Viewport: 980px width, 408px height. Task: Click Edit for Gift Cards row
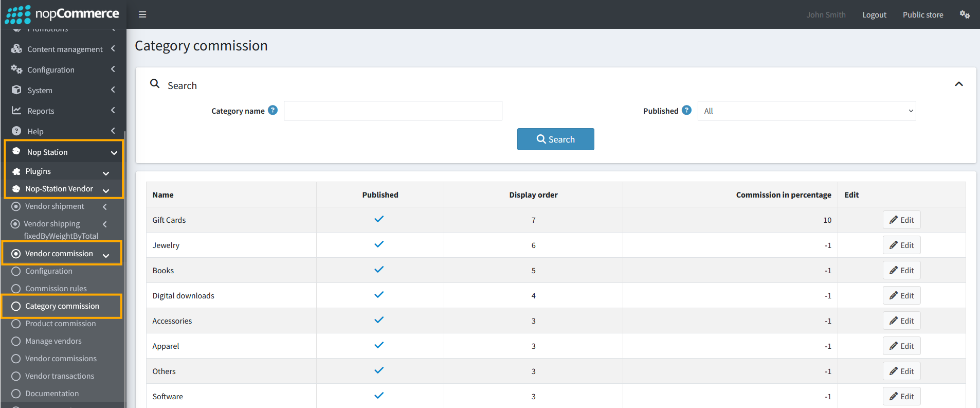tap(902, 220)
